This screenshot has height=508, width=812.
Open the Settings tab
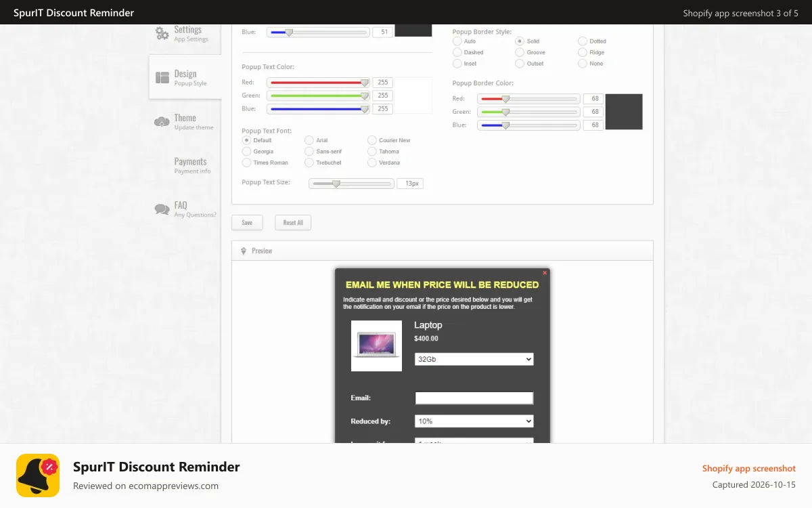click(x=185, y=33)
